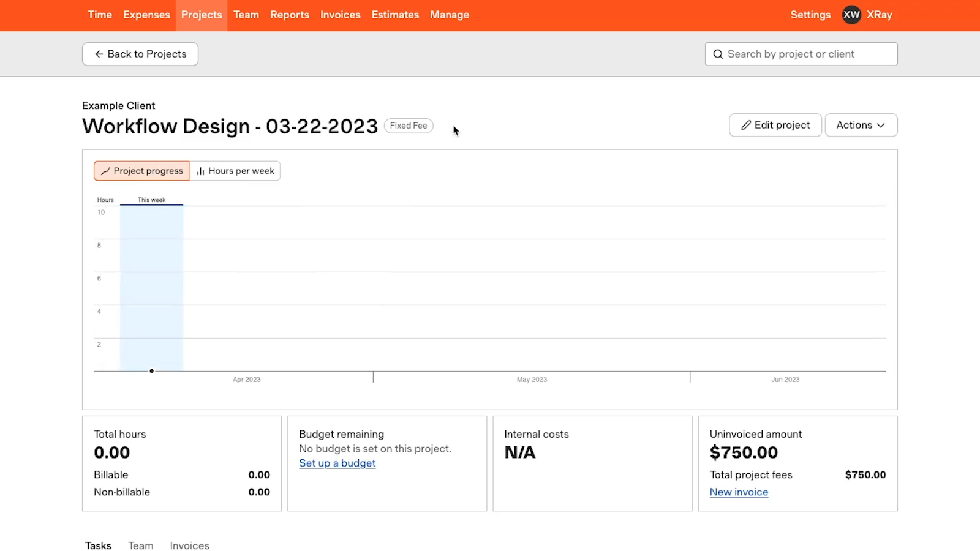
Task: Open the Reports menu item
Action: tap(290, 15)
